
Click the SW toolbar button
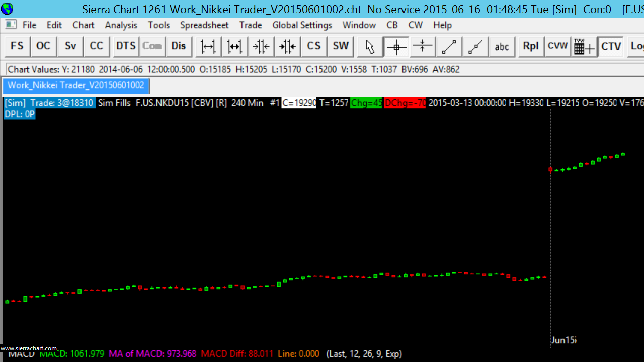pyautogui.click(x=341, y=46)
